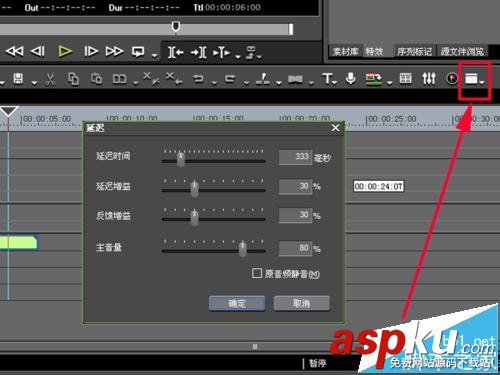Click the insert to timeline icon

point(221,53)
